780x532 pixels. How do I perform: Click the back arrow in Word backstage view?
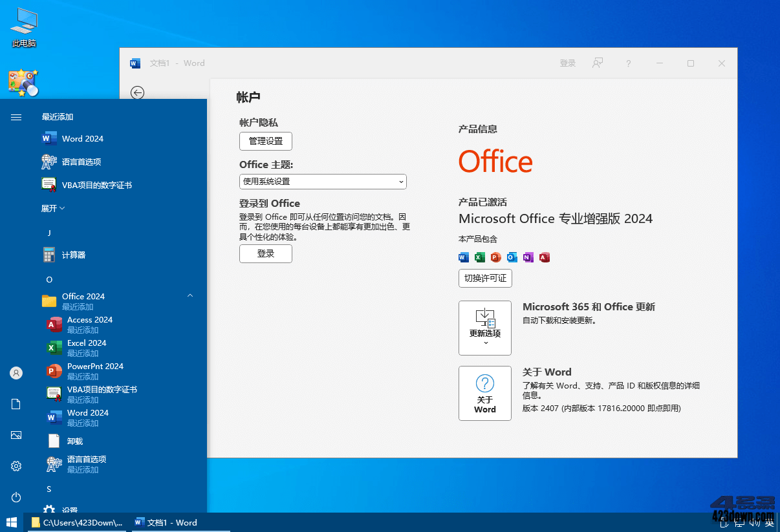[x=137, y=92]
